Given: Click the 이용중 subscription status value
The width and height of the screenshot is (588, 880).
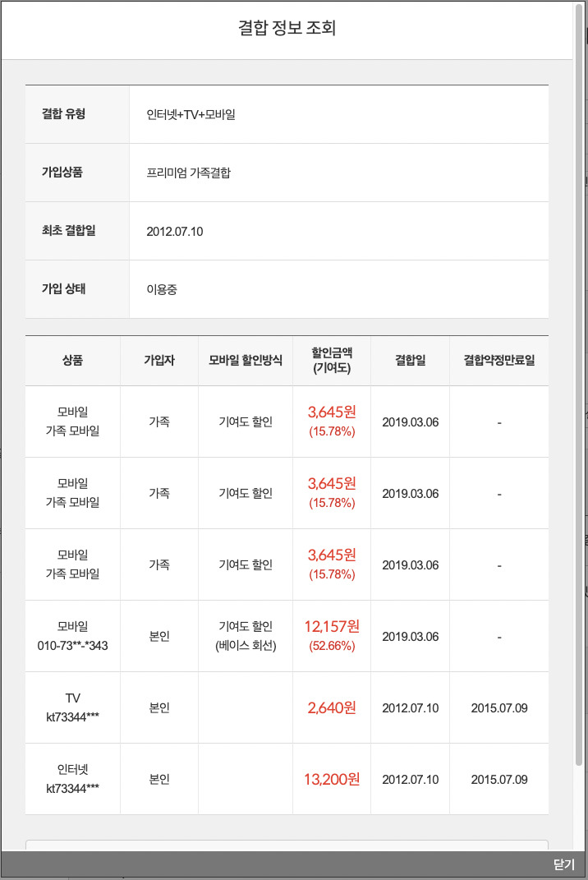Looking at the screenshot, I should tap(162, 289).
